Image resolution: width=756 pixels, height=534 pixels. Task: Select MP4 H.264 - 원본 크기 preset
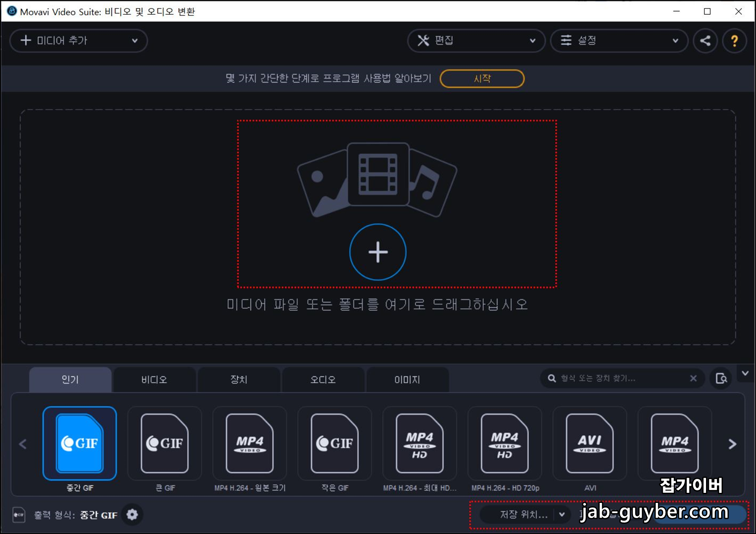250,443
